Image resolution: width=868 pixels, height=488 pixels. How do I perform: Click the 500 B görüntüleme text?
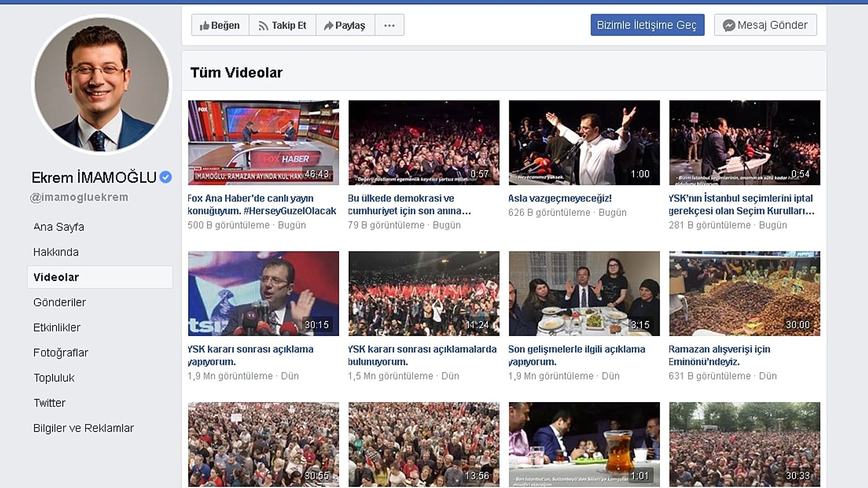229,225
